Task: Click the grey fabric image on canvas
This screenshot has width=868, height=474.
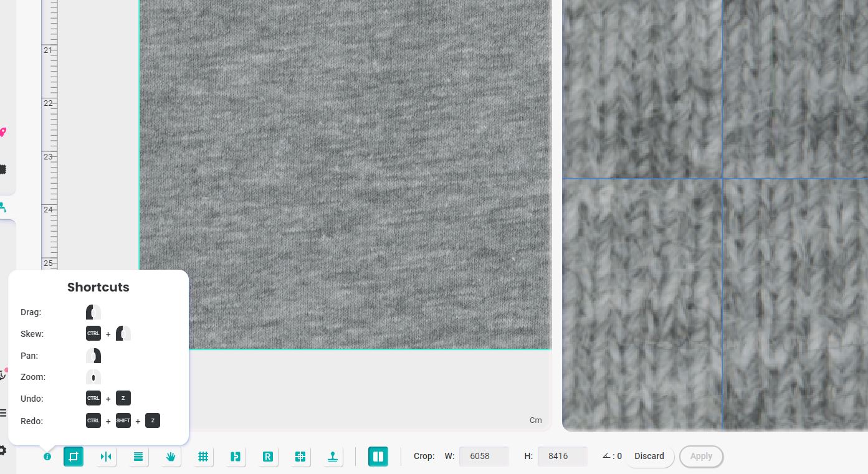Action: pyautogui.click(x=345, y=174)
